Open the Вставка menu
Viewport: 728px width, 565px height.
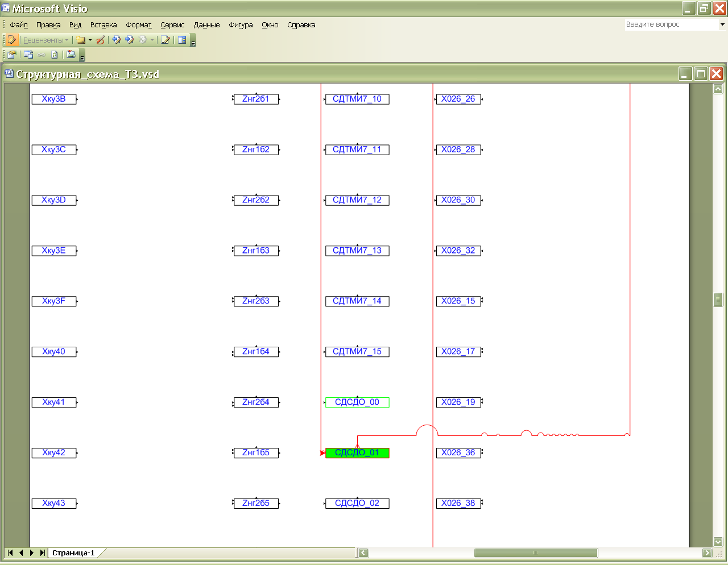coord(104,25)
